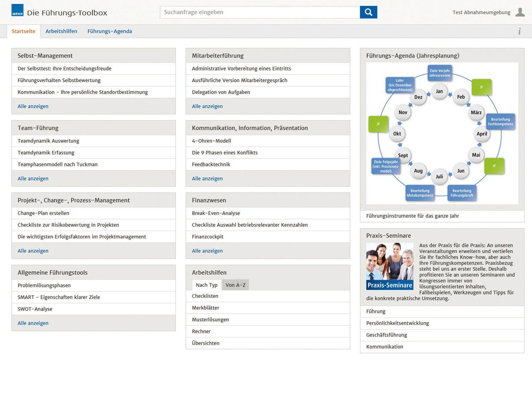Image resolution: width=532 pixels, height=396 pixels.
Task: Click the WEKA logo icon
Action: pos(17,10)
